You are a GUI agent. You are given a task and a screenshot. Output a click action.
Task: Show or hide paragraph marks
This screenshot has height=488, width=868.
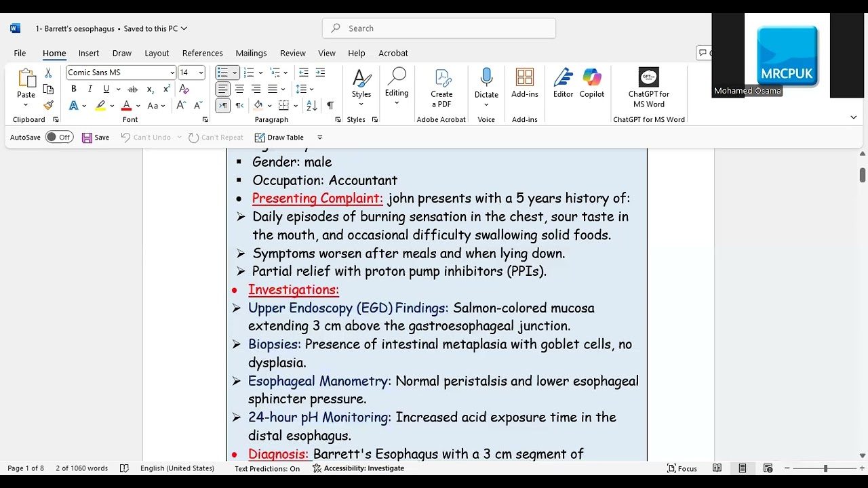pos(330,106)
